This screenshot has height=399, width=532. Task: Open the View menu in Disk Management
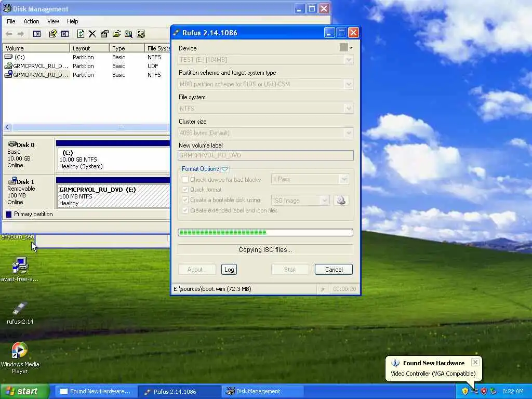click(x=53, y=21)
